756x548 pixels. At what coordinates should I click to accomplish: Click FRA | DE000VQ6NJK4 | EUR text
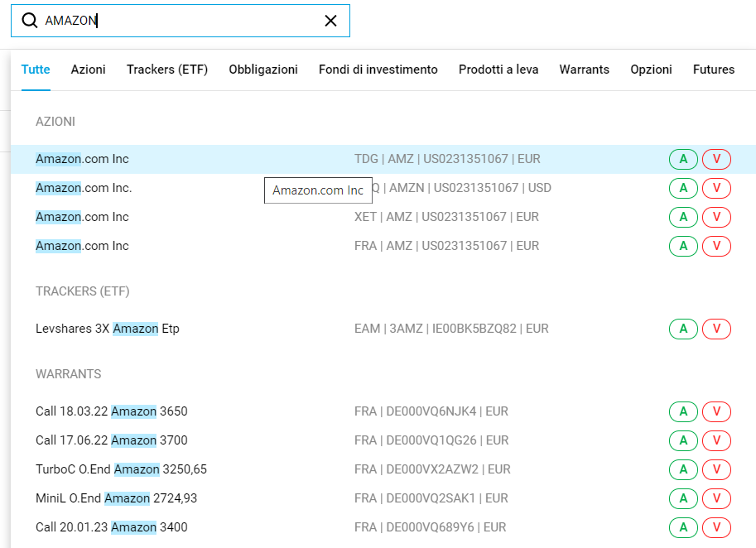pos(431,411)
